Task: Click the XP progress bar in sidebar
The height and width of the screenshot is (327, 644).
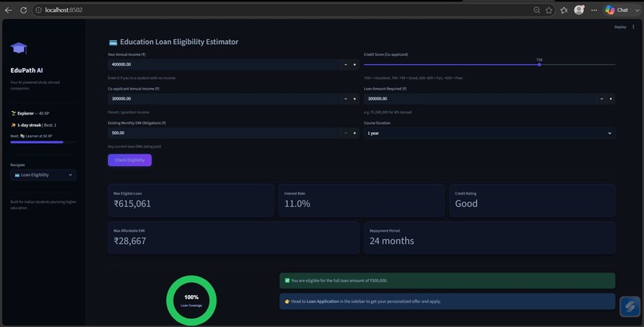Action: 43,142
